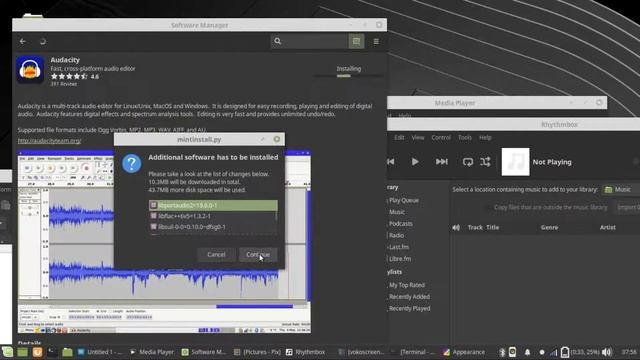Open the Rhythmbox Control menu
The image size is (640, 360).
441,138
